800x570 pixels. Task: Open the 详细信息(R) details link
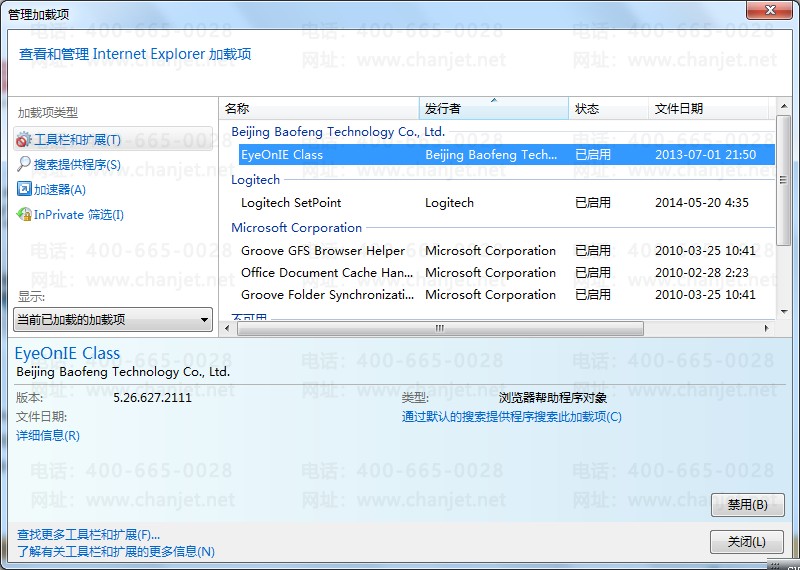click(48, 435)
